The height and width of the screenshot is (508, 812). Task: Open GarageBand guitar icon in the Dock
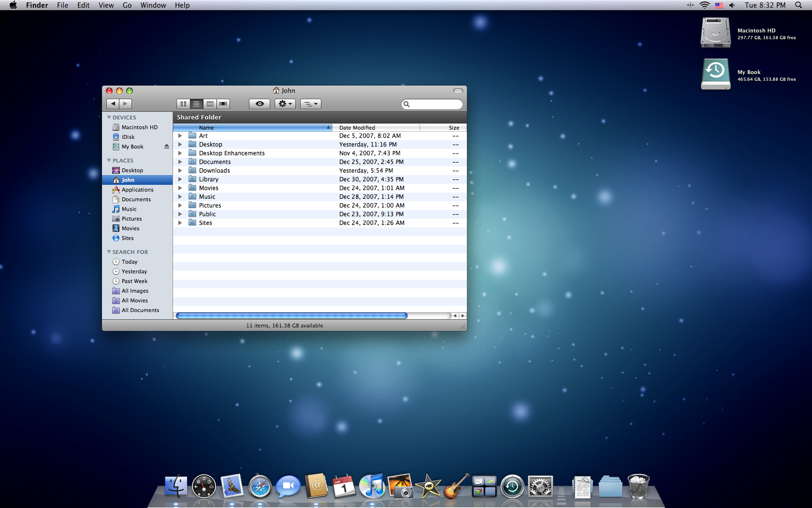(456, 486)
